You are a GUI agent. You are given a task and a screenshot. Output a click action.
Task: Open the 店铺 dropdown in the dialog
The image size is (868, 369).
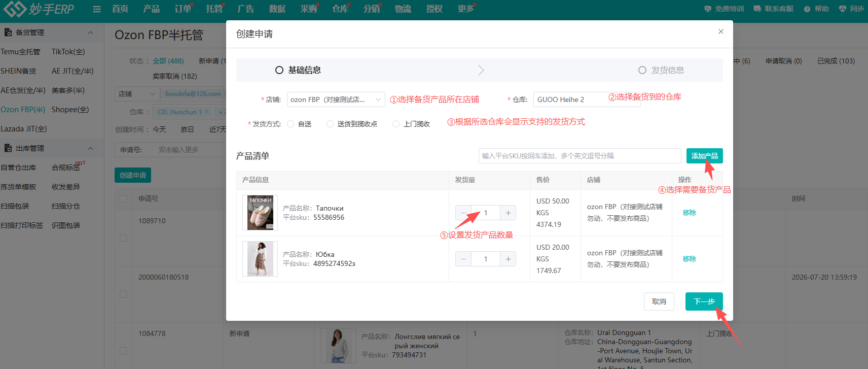point(336,99)
